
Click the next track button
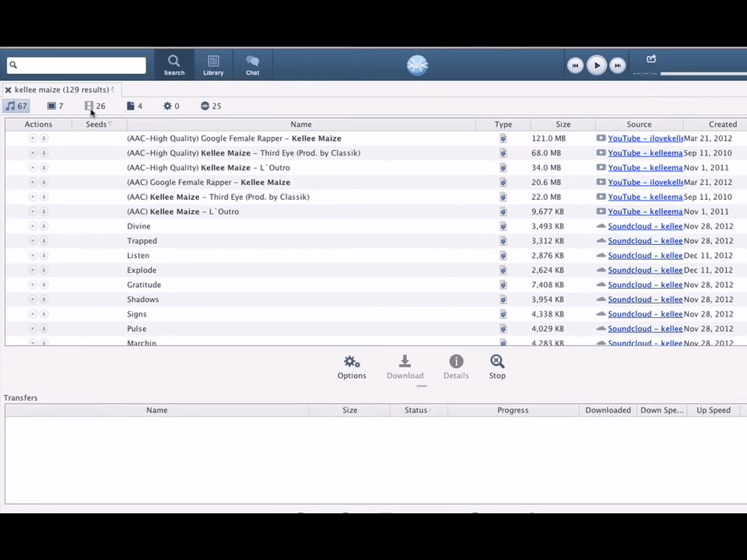[617, 65]
